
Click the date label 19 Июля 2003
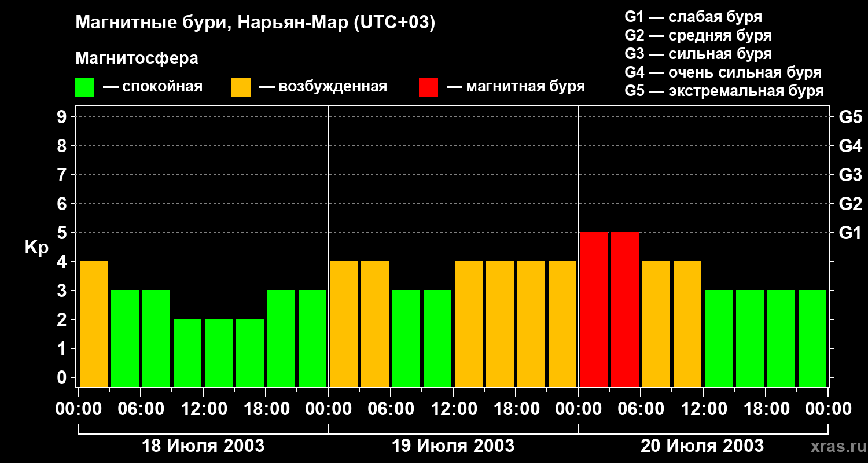tap(453, 446)
